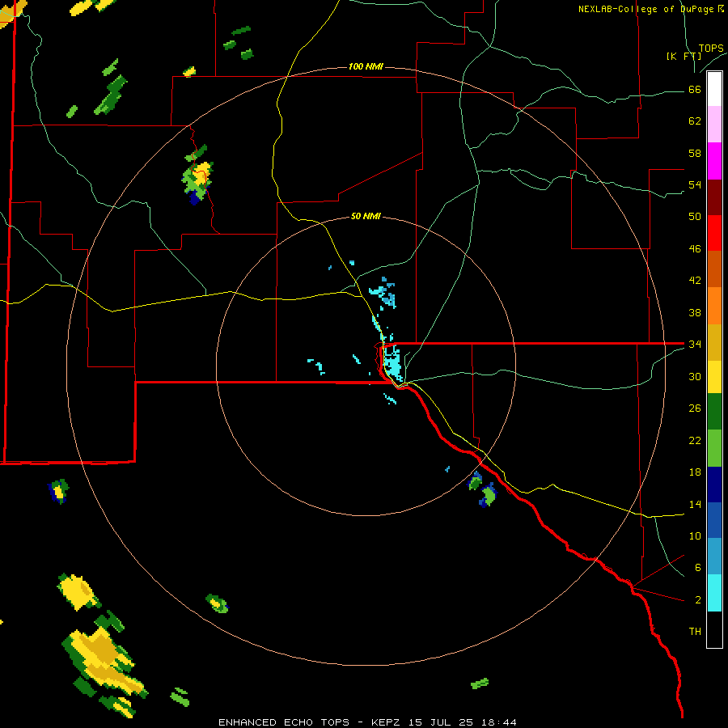The width and height of the screenshot is (728, 728).
Task: Click the dark orange 46 kft swatch
Action: [714, 269]
